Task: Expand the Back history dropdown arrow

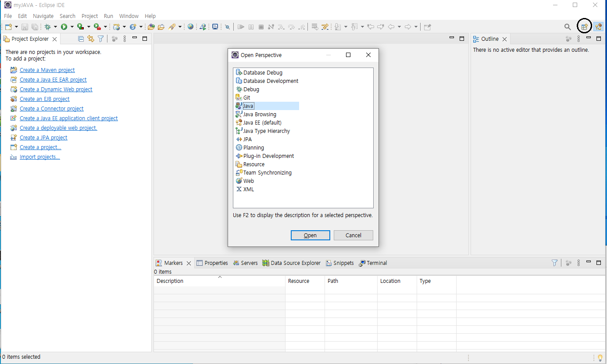Action: [399, 27]
